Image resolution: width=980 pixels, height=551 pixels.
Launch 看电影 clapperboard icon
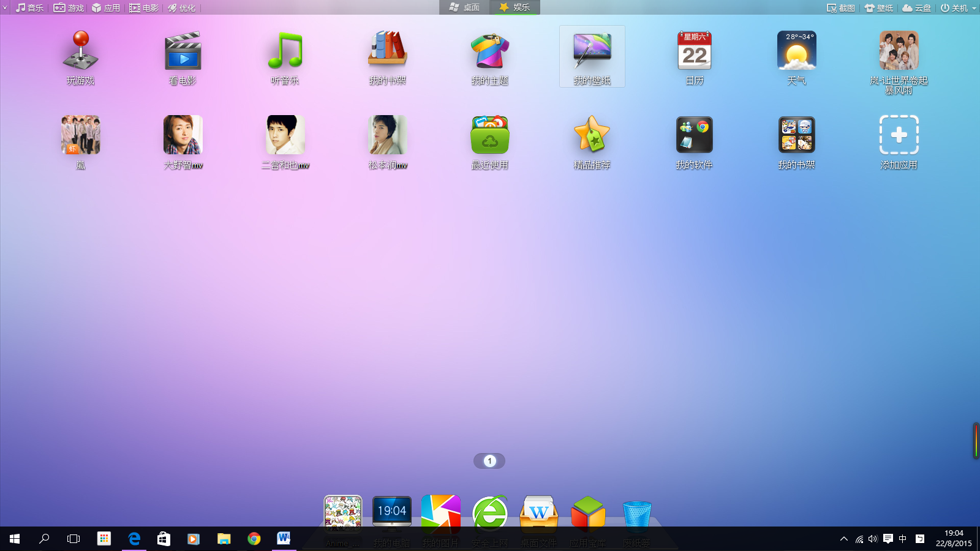tap(183, 51)
